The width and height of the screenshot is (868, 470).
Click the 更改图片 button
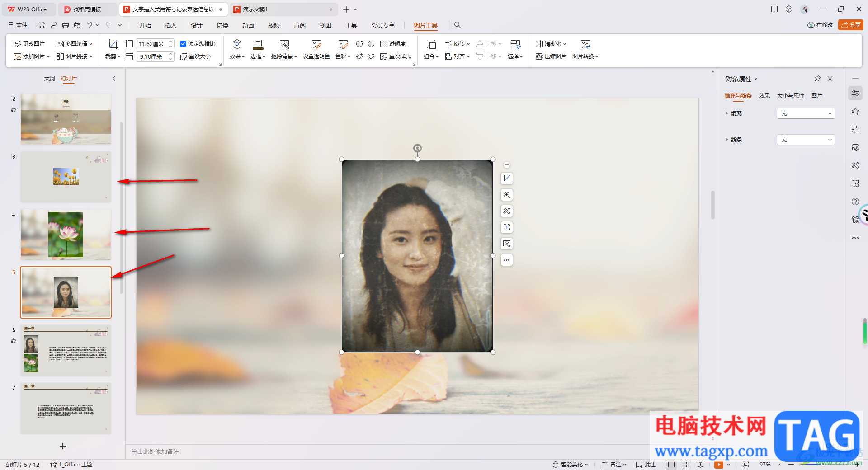[29, 44]
